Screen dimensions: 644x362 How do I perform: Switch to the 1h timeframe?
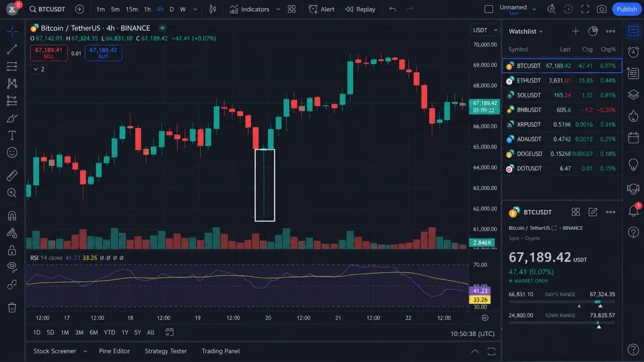147,9
